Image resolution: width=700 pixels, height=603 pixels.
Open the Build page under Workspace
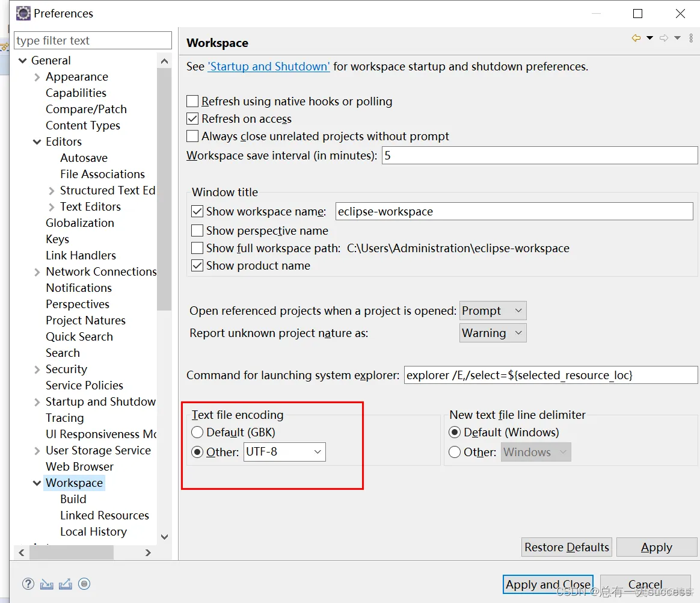73,499
